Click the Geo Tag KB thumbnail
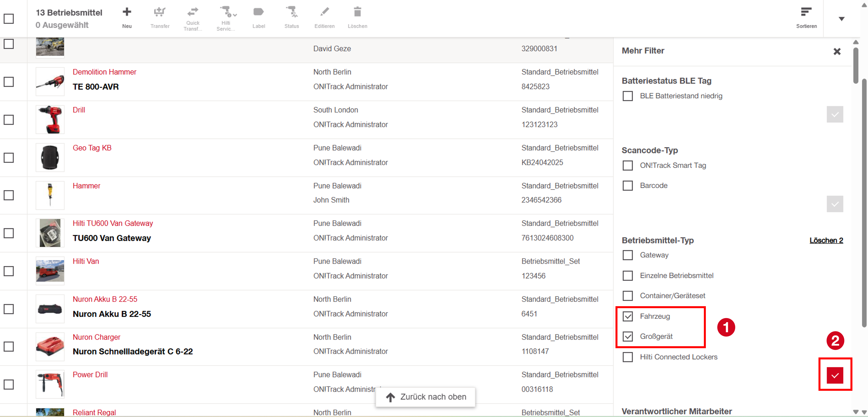 [50, 158]
